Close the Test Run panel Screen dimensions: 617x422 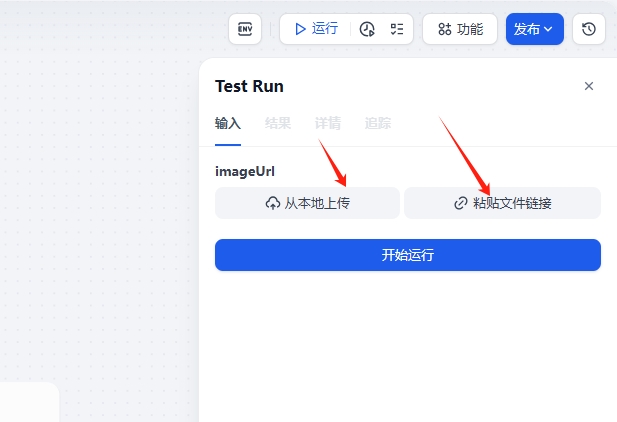[589, 86]
